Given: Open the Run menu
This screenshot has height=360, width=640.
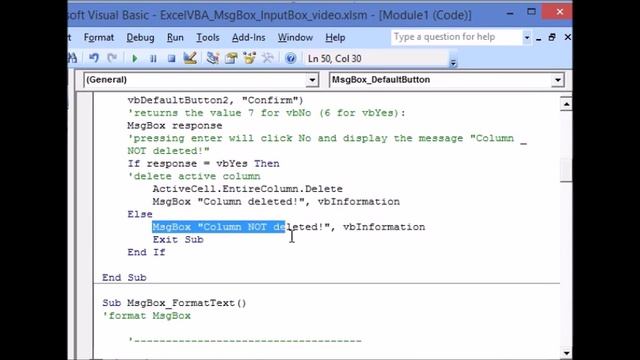Looking at the screenshot, I should click(175, 38).
